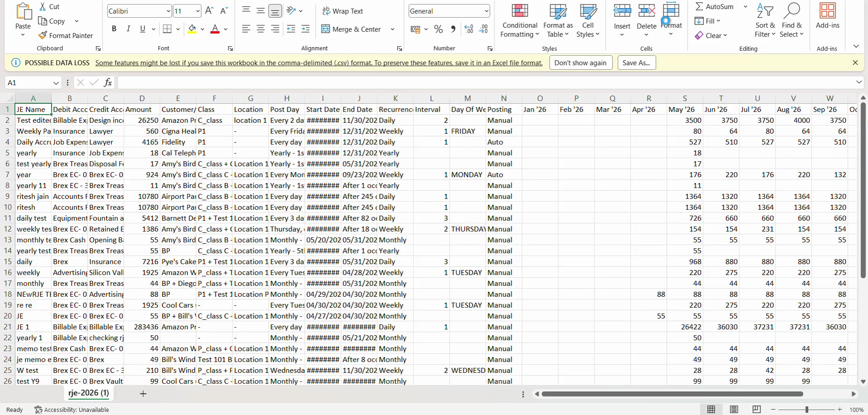The height and width of the screenshot is (415, 868).
Task: Expand the fill color dropdown arrow
Action: point(203,29)
